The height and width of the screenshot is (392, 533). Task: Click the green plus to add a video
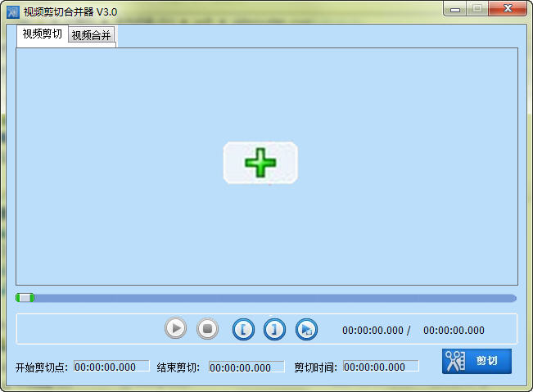coord(260,163)
